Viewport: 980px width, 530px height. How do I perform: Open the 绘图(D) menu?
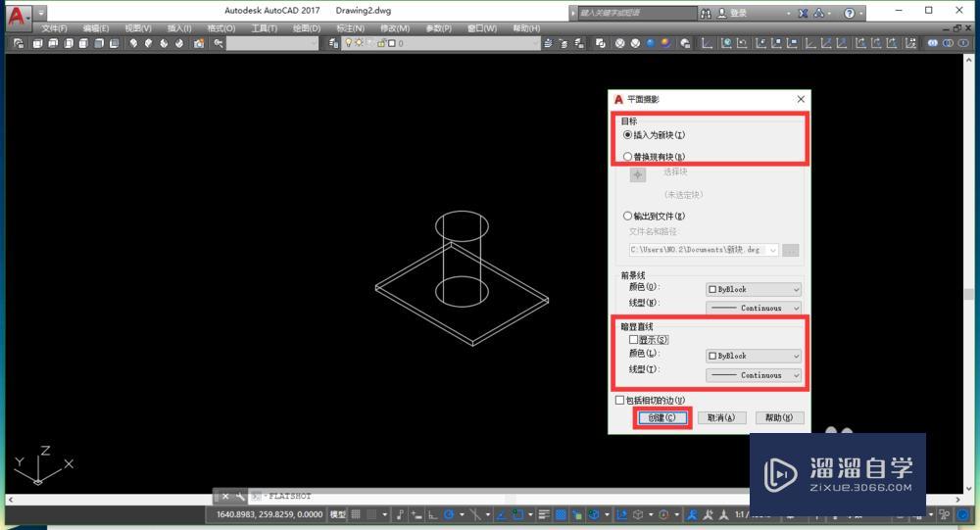[306, 28]
